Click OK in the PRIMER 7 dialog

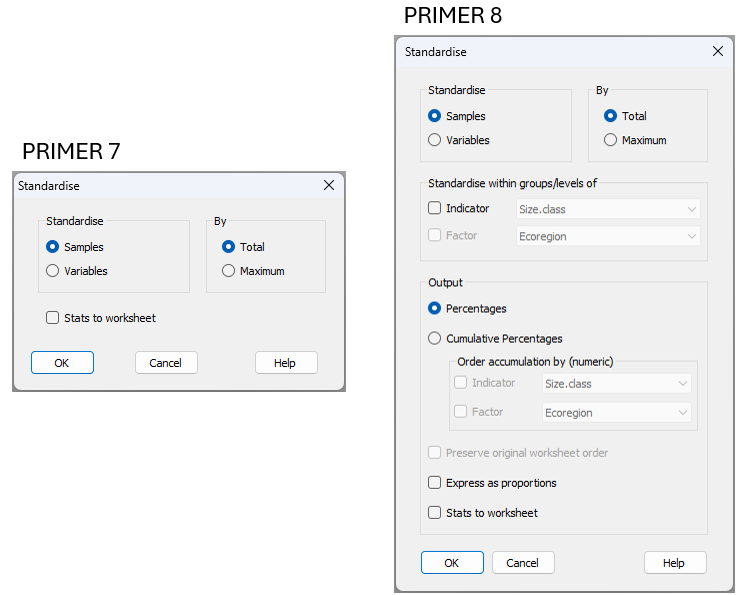coord(62,362)
